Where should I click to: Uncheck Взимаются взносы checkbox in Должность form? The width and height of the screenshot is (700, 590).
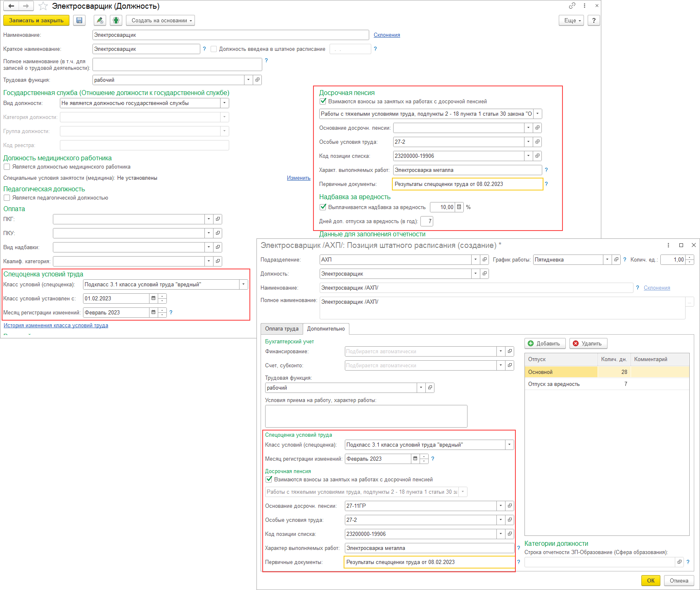(323, 101)
